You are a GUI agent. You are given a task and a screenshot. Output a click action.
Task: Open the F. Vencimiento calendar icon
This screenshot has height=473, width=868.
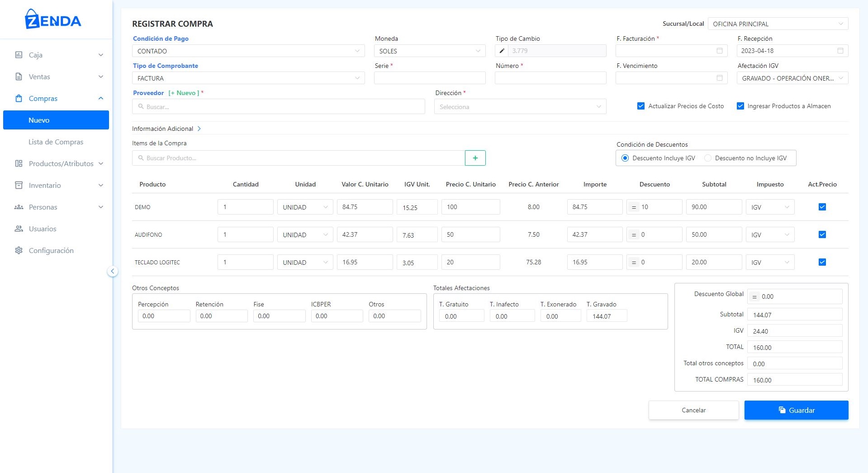pyautogui.click(x=719, y=78)
